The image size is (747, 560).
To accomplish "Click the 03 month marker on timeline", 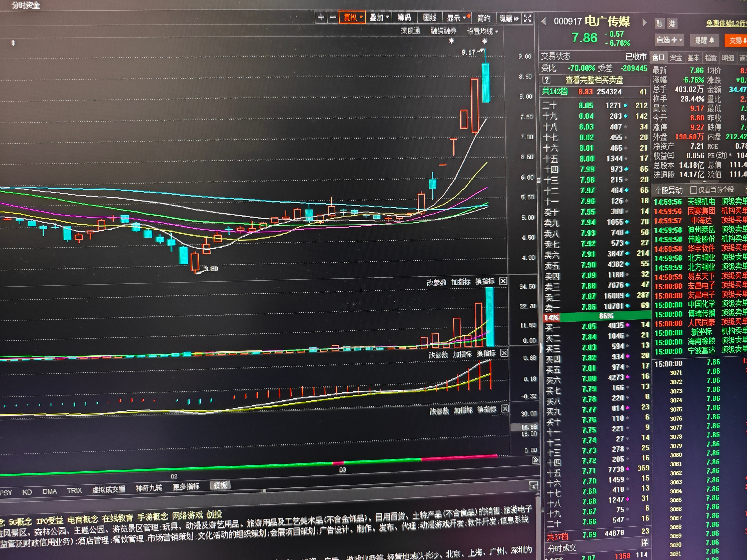I will pos(342,470).
